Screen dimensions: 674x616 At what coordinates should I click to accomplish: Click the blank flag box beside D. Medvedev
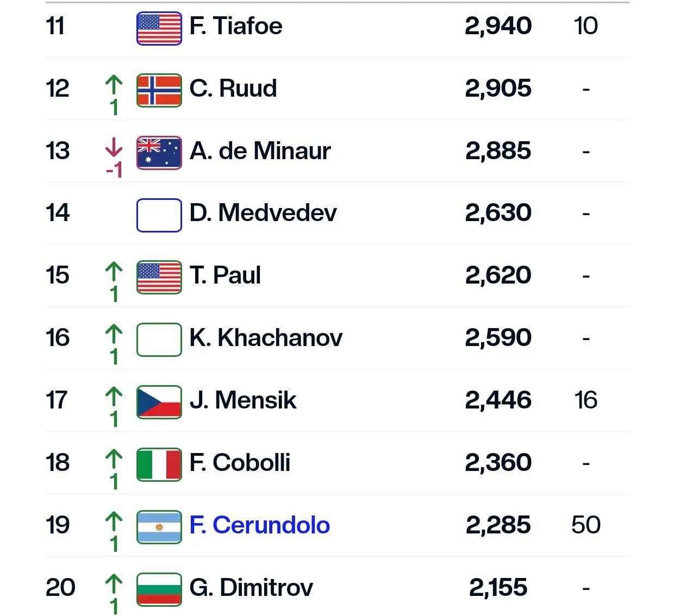click(159, 216)
